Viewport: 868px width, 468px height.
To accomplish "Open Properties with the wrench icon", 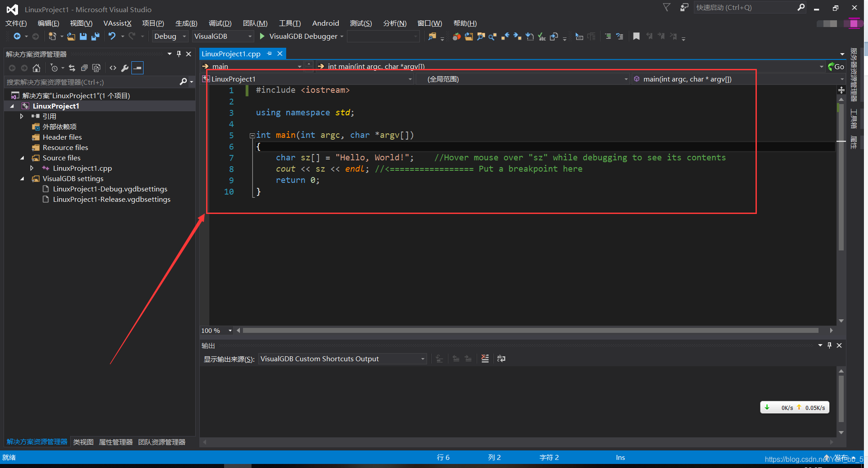I will point(125,68).
